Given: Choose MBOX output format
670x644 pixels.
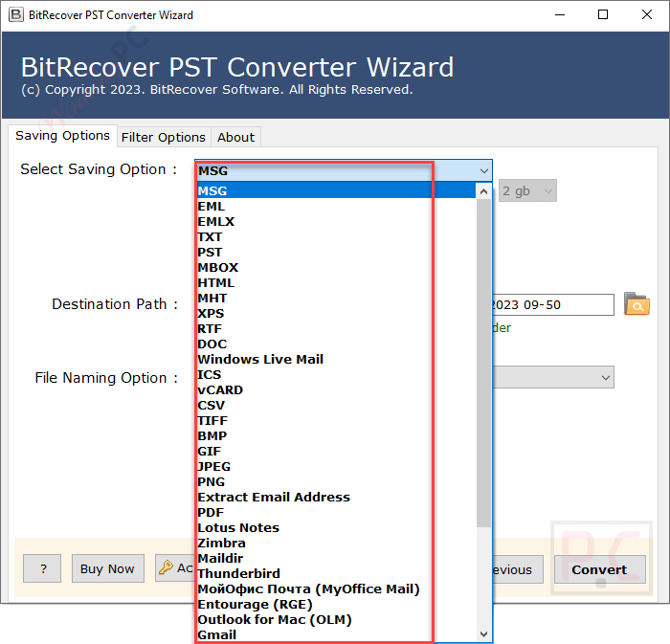Looking at the screenshot, I should point(336,268).
